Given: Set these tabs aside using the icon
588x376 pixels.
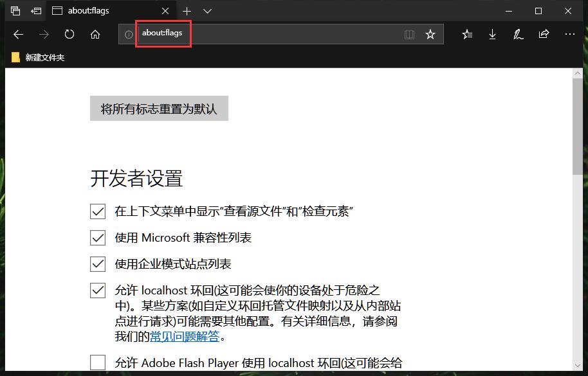Looking at the screenshot, I should coord(15,11).
